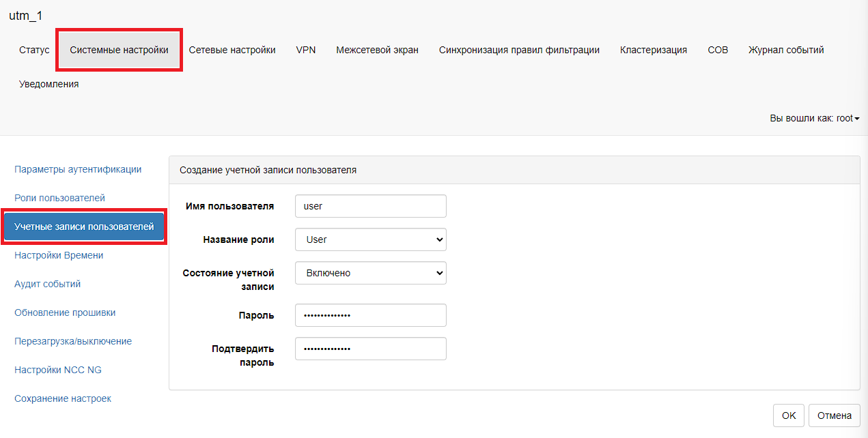Click the Имя пользователя input field

coord(370,206)
